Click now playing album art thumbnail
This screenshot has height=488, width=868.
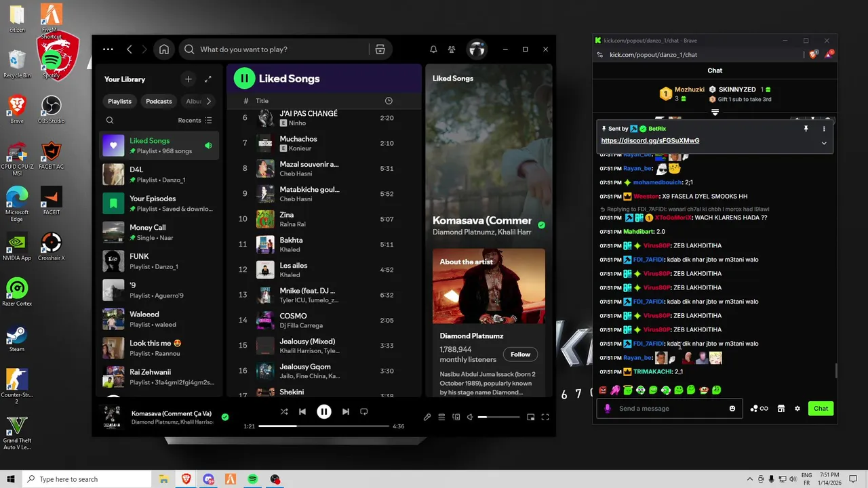click(111, 417)
